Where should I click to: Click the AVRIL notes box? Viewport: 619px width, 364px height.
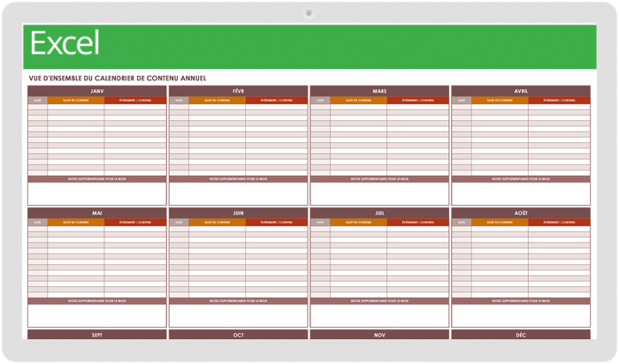point(521,193)
